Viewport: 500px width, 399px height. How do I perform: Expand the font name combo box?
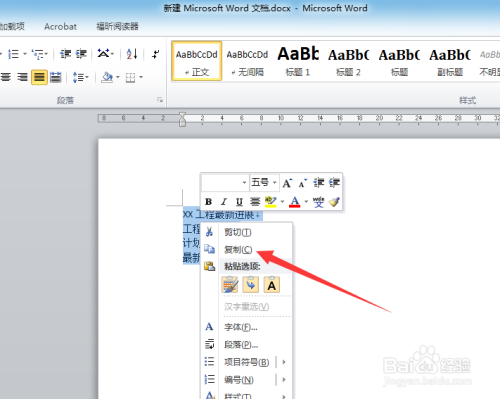[x=225, y=182]
